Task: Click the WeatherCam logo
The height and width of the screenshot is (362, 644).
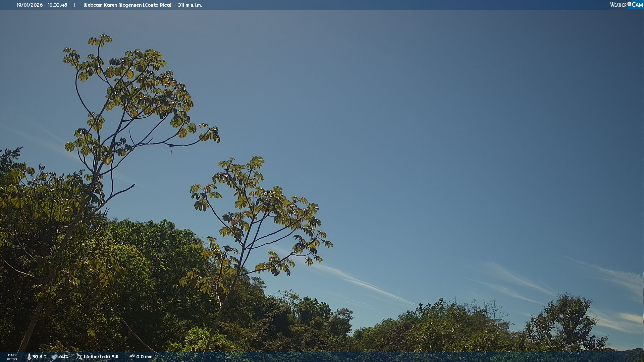Action: tap(626, 5)
